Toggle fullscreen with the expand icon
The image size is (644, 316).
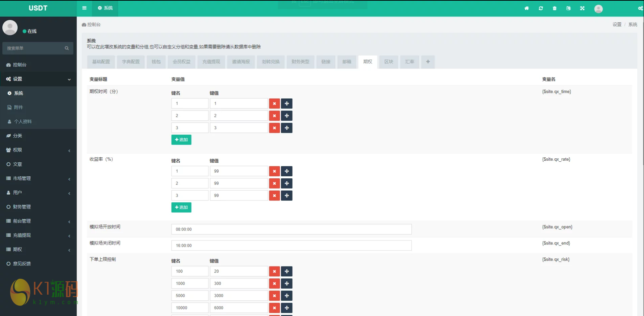pos(582,8)
